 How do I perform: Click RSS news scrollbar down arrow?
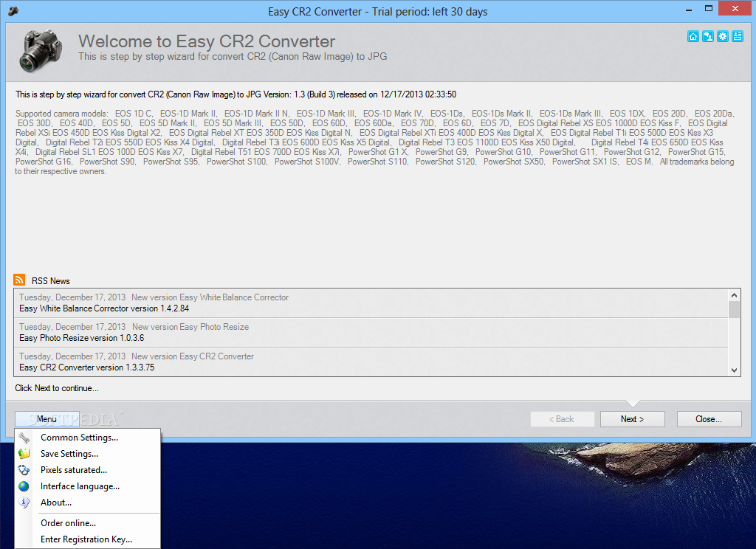[734, 370]
